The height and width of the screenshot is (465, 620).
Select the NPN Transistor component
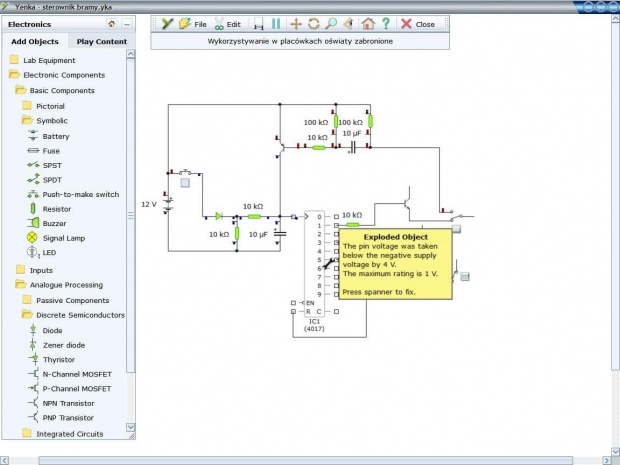pyautogui.click(x=61, y=403)
